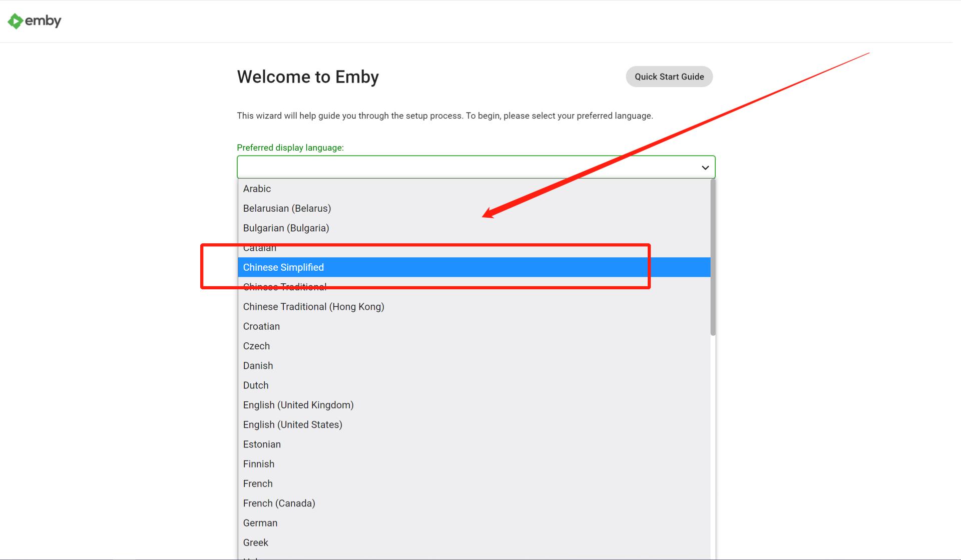The height and width of the screenshot is (560, 961).
Task: Choose Arabic language option
Action: pos(257,189)
